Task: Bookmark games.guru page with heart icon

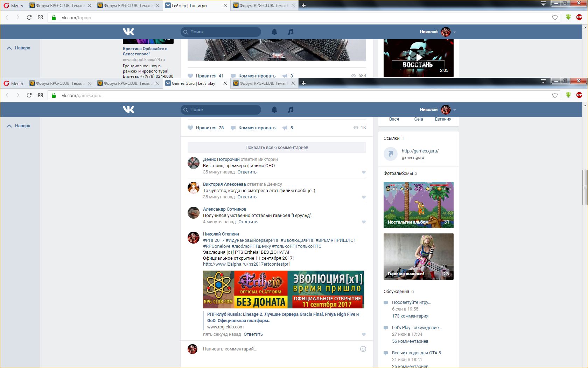Action: click(555, 95)
